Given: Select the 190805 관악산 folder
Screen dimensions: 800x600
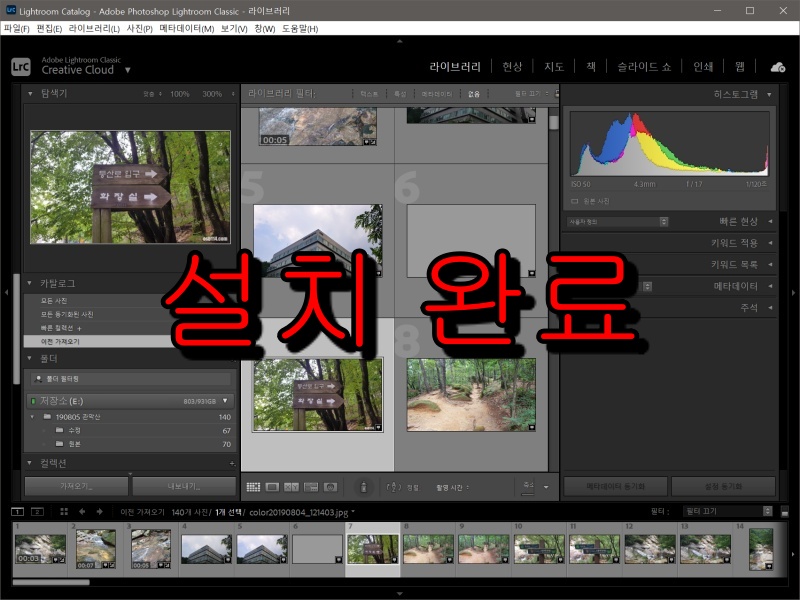Looking at the screenshot, I should tap(78, 416).
